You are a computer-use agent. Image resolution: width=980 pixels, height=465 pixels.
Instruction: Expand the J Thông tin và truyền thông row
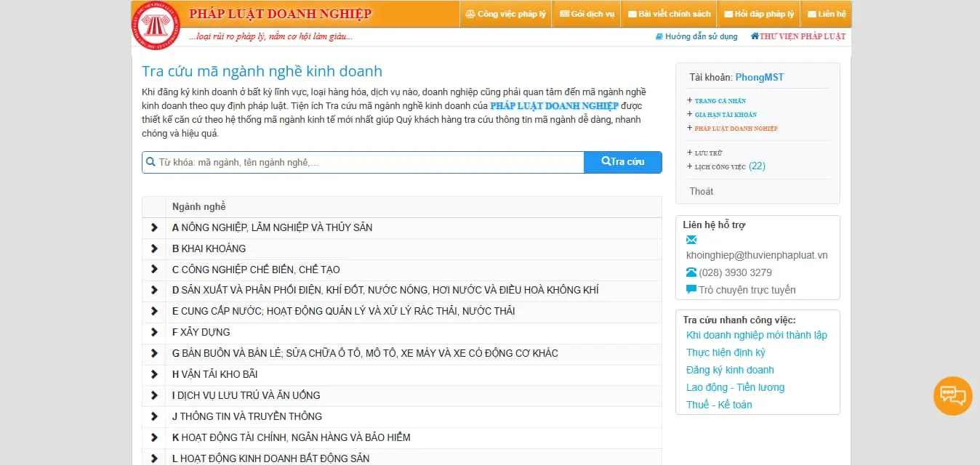point(154,416)
